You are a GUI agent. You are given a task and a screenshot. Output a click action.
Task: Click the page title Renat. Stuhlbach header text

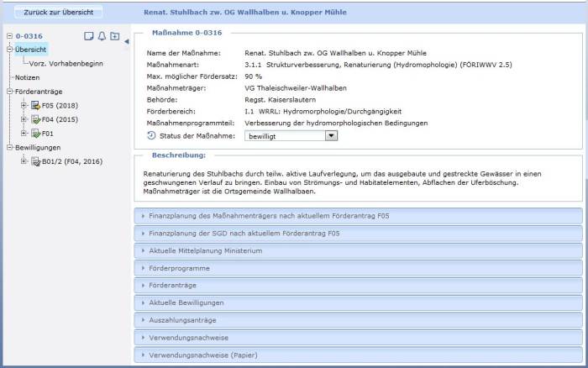point(245,12)
